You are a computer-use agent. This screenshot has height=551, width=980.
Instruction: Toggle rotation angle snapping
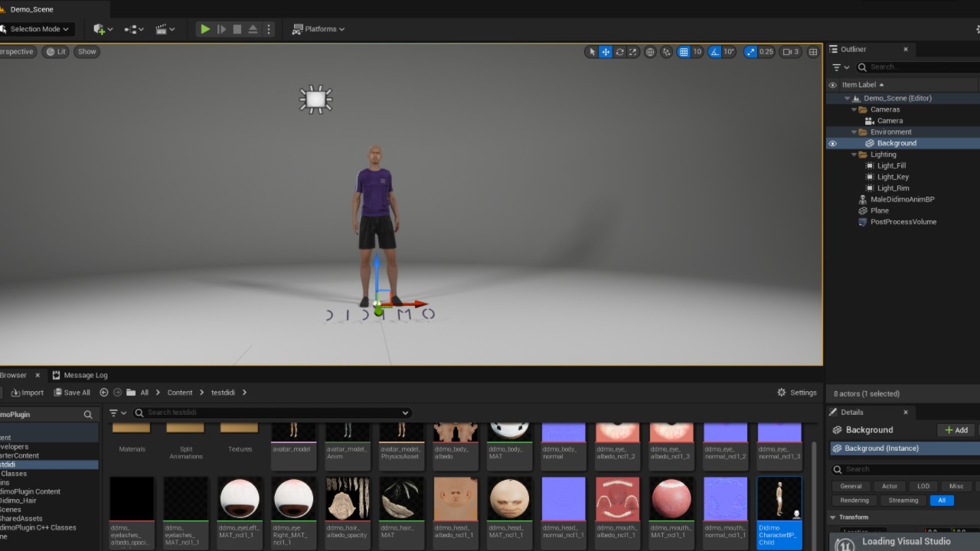(x=714, y=52)
